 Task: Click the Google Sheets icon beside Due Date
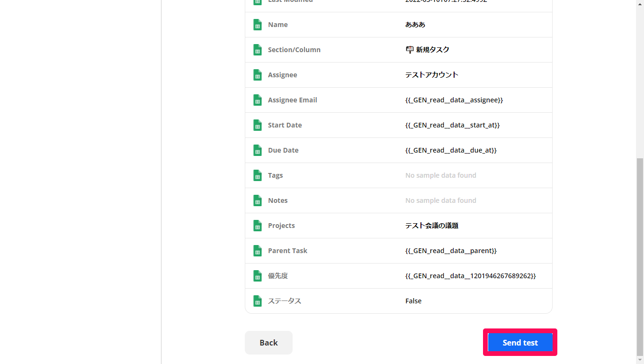[x=257, y=150]
